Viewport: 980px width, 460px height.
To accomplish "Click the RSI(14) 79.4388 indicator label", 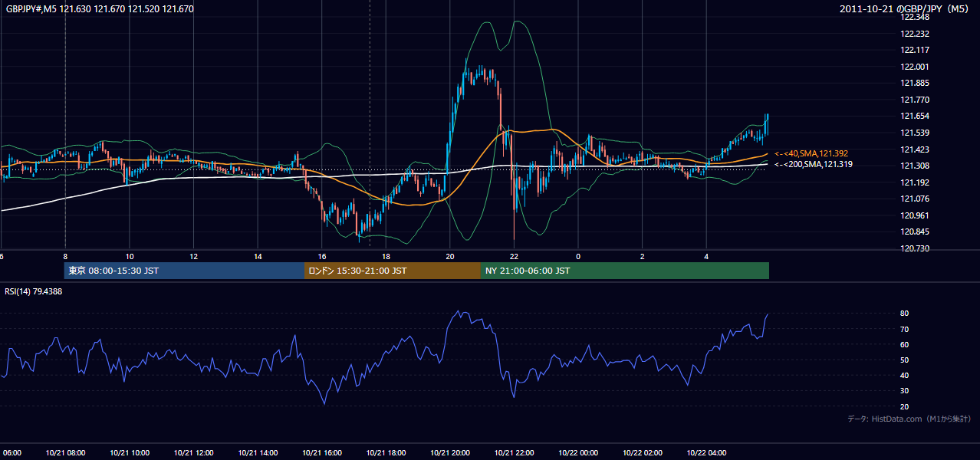I will 34,291.
